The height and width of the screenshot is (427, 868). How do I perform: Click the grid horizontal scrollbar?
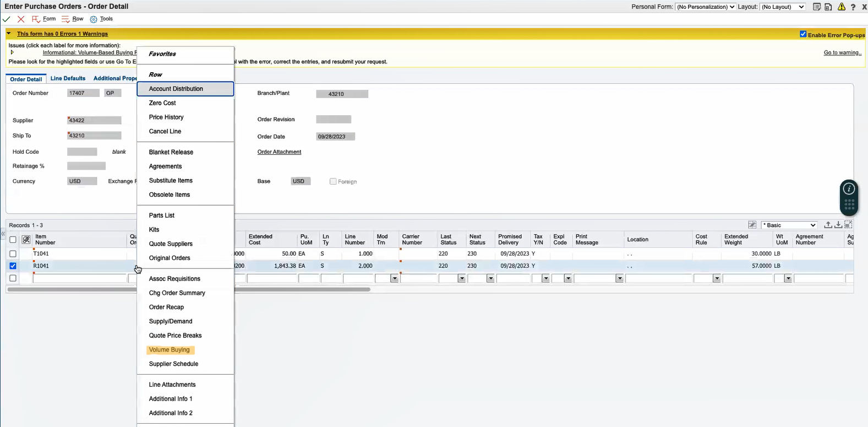pyautogui.click(x=189, y=289)
